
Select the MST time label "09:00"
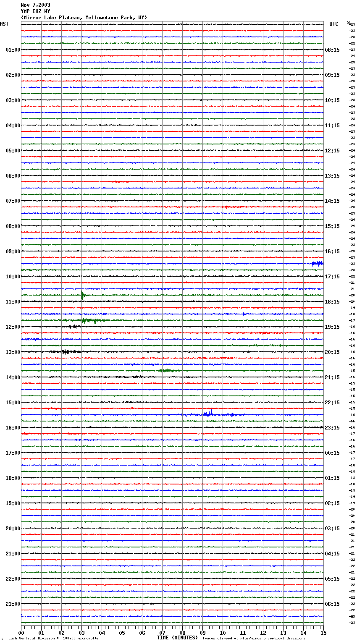pos(13,251)
